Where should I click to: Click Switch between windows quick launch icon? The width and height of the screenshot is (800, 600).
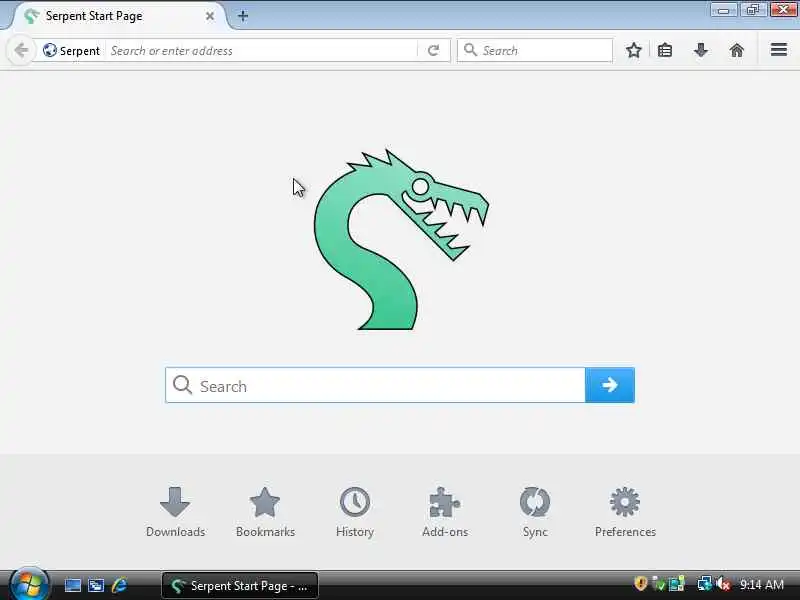pyautogui.click(x=96, y=585)
